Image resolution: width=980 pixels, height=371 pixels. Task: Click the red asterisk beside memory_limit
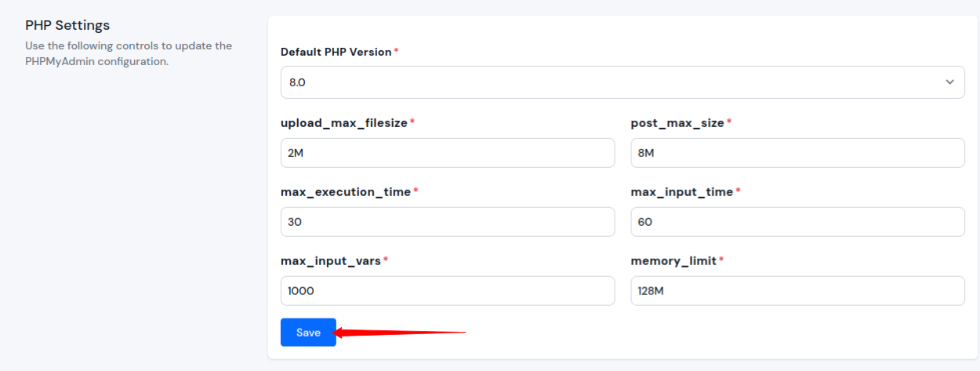pyautogui.click(x=722, y=259)
